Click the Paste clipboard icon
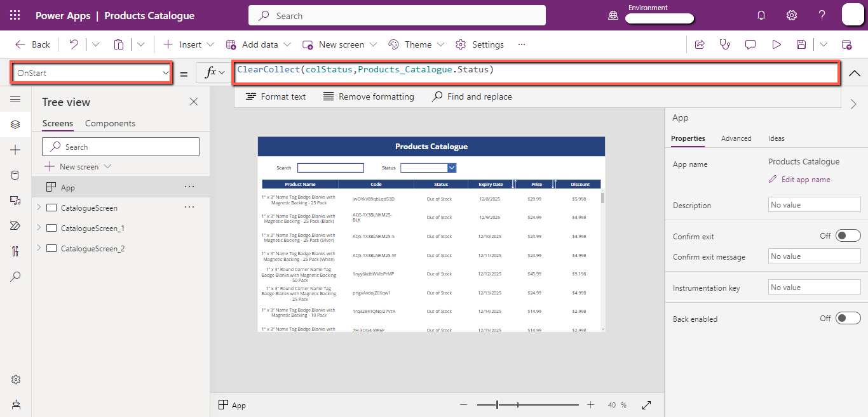This screenshot has height=417, width=868. [119, 44]
